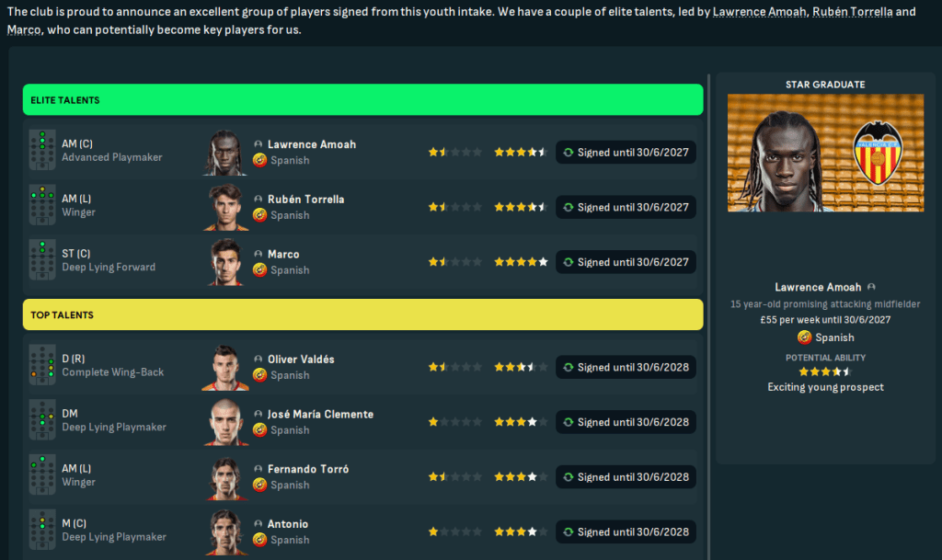Click the pitch icon beside ST (C)
942x560 pixels.
[41, 261]
